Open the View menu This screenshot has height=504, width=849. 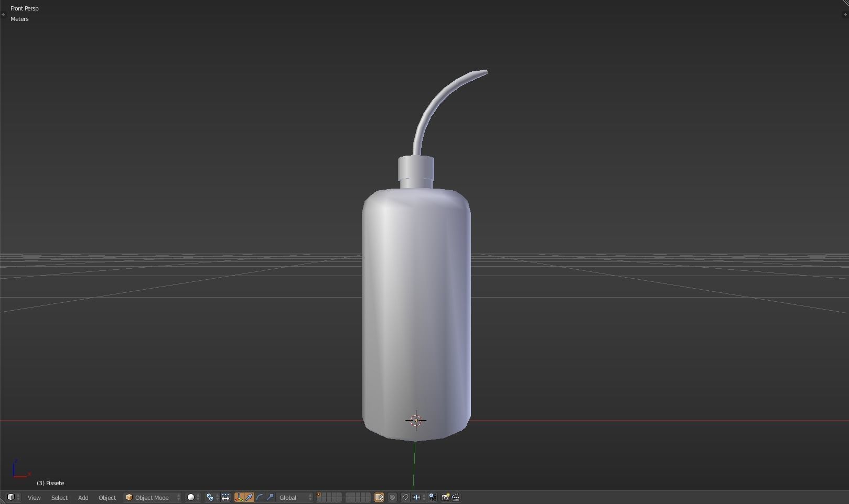click(34, 497)
